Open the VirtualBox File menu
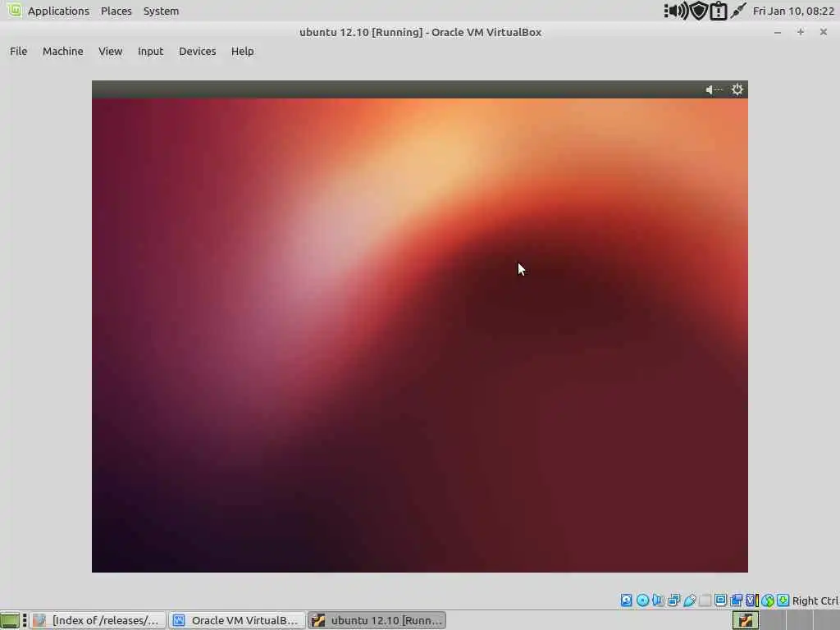This screenshot has height=630, width=840. 18,52
